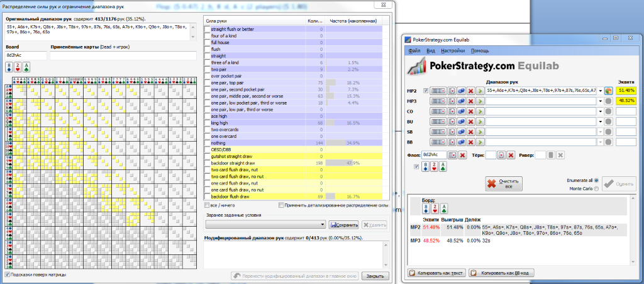Open card picker for CO player
This screenshot has width=644, height=284.
(452, 111)
